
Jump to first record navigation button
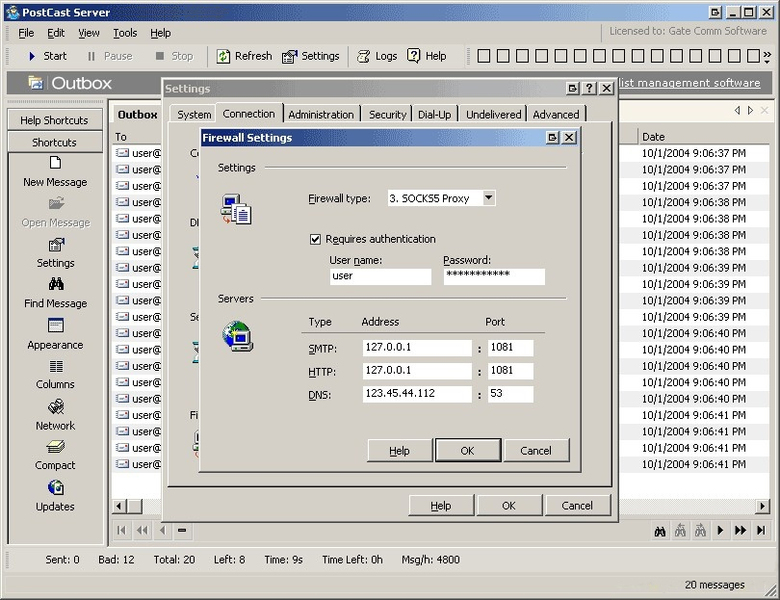click(121, 530)
